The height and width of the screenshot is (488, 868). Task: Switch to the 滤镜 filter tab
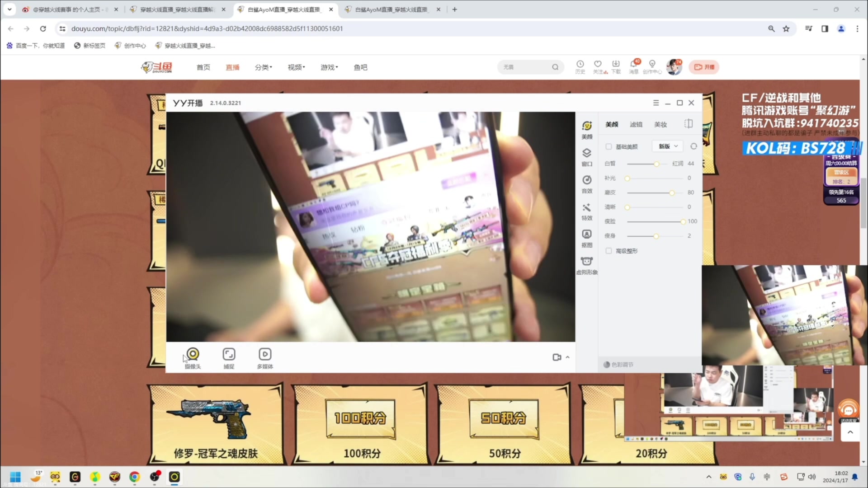point(636,124)
